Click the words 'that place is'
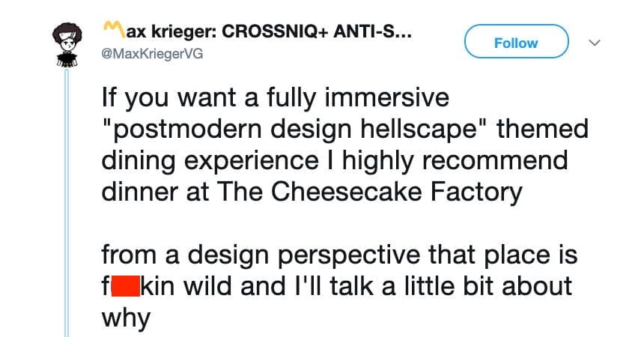The image size is (644, 337). pyautogui.click(x=502, y=255)
